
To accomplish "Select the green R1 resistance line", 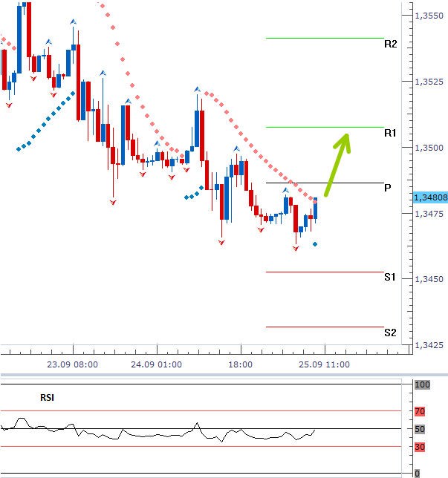I will click(x=325, y=127).
